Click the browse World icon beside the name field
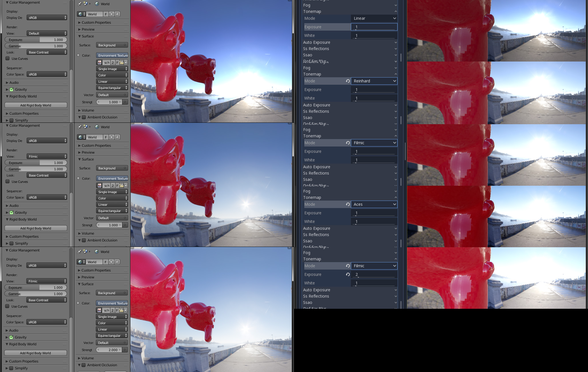Viewport: 588px width, 372px height. click(x=81, y=14)
